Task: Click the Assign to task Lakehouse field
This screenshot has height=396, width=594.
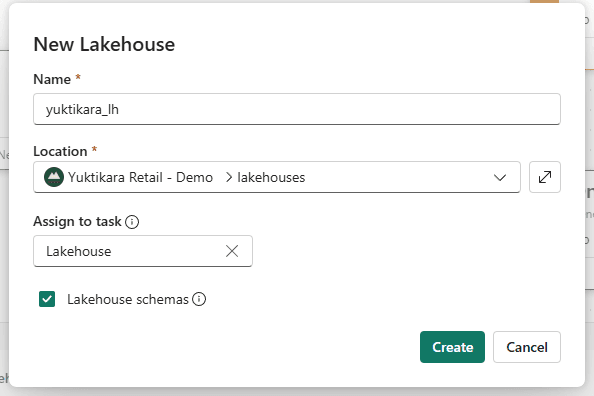Action: point(143,251)
